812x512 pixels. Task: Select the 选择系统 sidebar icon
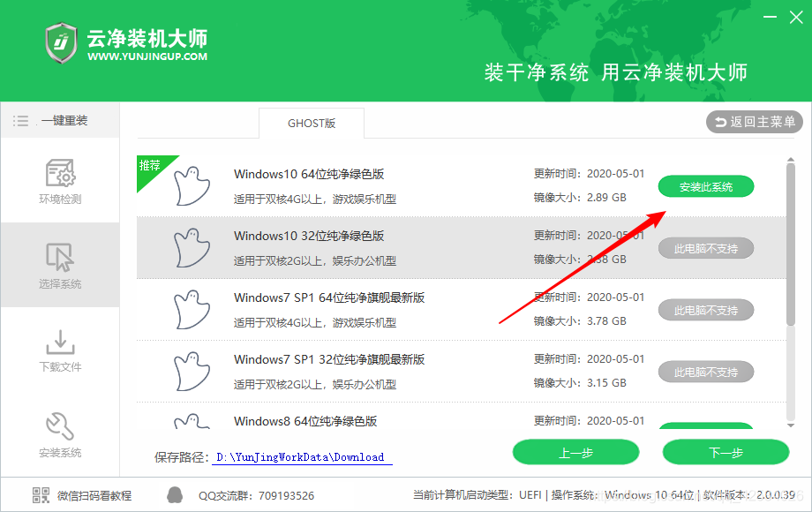point(60,257)
